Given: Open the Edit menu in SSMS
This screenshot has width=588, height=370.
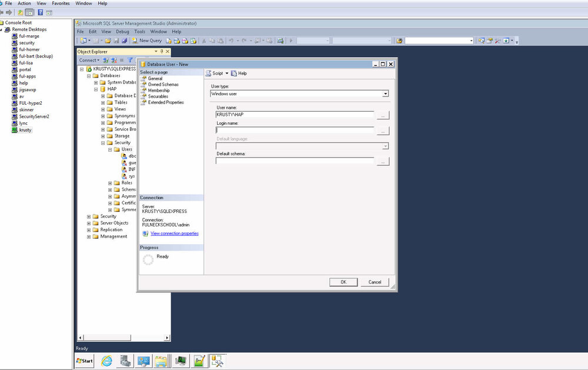Looking at the screenshot, I should point(93,32).
